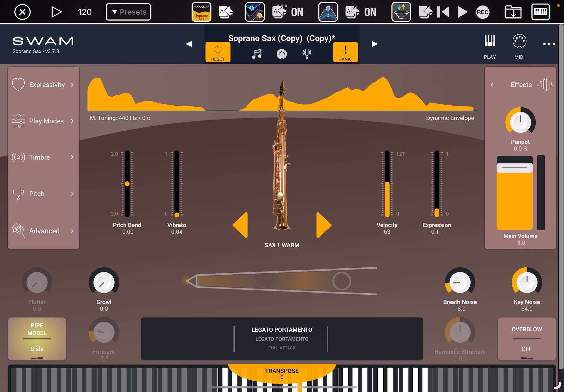Open the MIDI settings page
The width and height of the screenshot is (564, 392).
point(519,46)
